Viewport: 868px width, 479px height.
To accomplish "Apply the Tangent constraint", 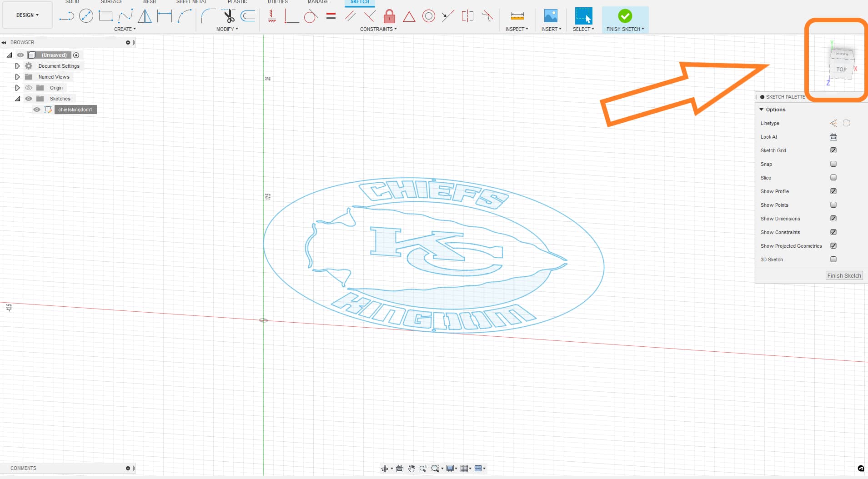I will tap(311, 17).
